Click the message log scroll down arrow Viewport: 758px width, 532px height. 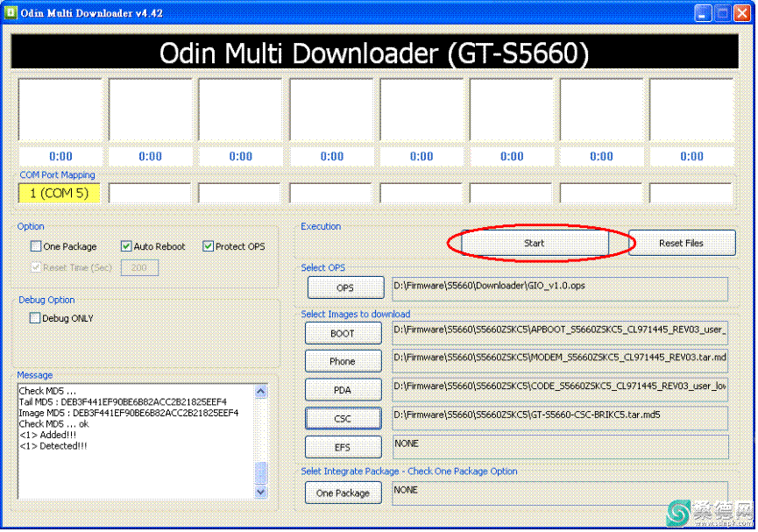[261, 492]
